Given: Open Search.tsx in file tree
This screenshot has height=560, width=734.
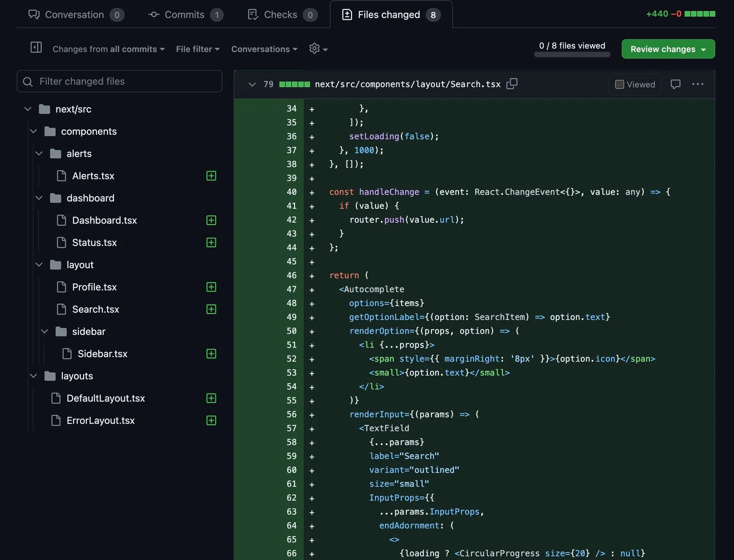Looking at the screenshot, I should (x=95, y=309).
